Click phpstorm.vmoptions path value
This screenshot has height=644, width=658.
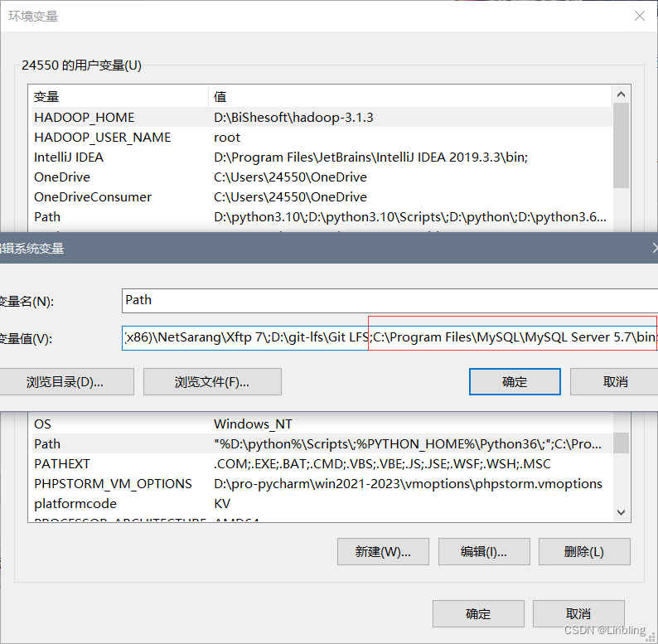pyautogui.click(x=408, y=484)
